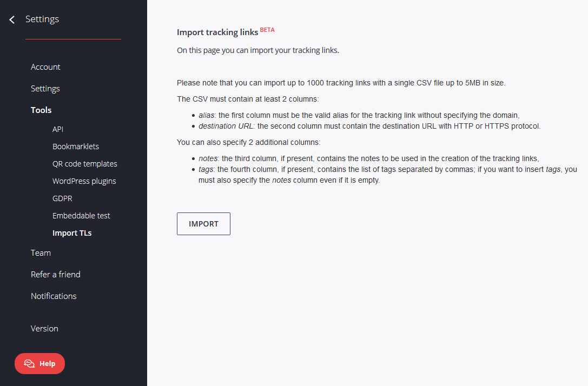This screenshot has height=386, width=588.
Task: Click the chat bubbles icon in the Help button
Action: point(29,363)
